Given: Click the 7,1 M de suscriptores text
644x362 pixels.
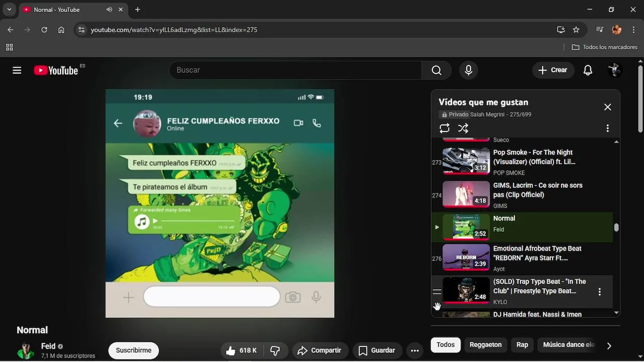Looking at the screenshot, I should (x=68, y=356).
